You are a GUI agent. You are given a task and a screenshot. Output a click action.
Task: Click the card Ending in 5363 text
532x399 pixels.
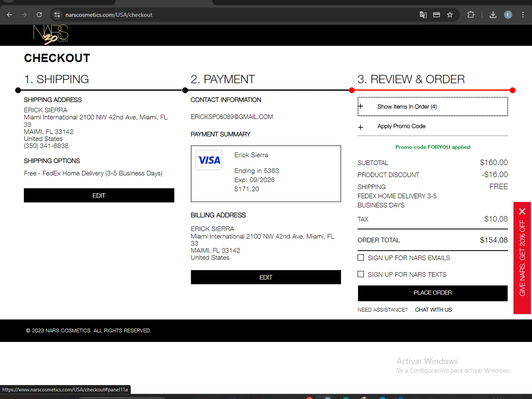tap(256, 171)
